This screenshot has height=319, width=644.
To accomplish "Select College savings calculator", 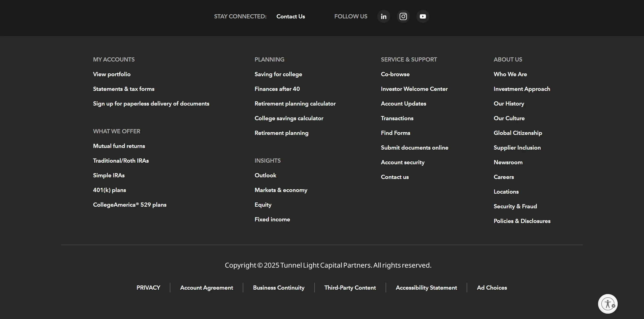I will [x=289, y=118].
